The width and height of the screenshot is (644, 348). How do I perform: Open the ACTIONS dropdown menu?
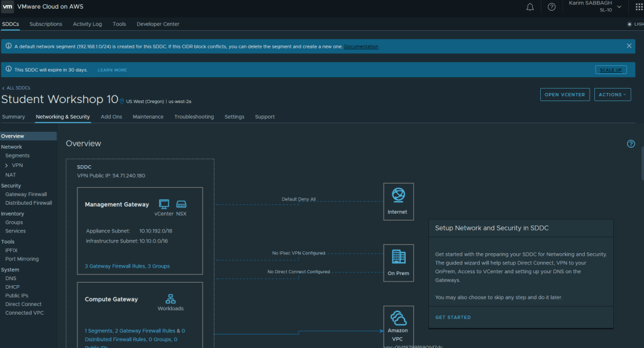point(612,95)
